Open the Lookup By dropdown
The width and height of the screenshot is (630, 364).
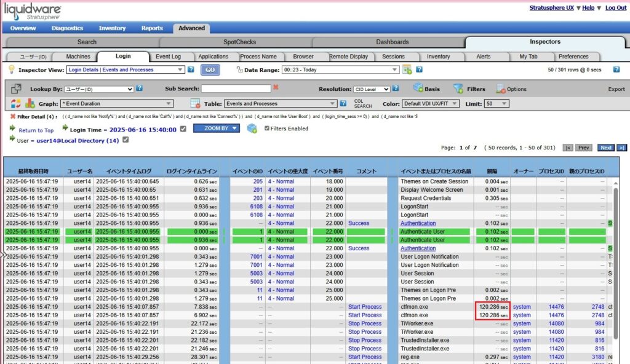pyautogui.click(x=99, y=89)
